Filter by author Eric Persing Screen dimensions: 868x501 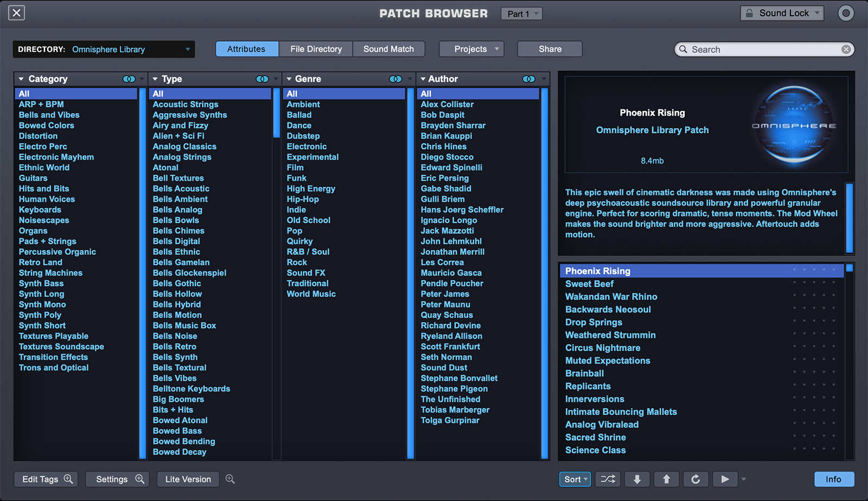point(445,178)
